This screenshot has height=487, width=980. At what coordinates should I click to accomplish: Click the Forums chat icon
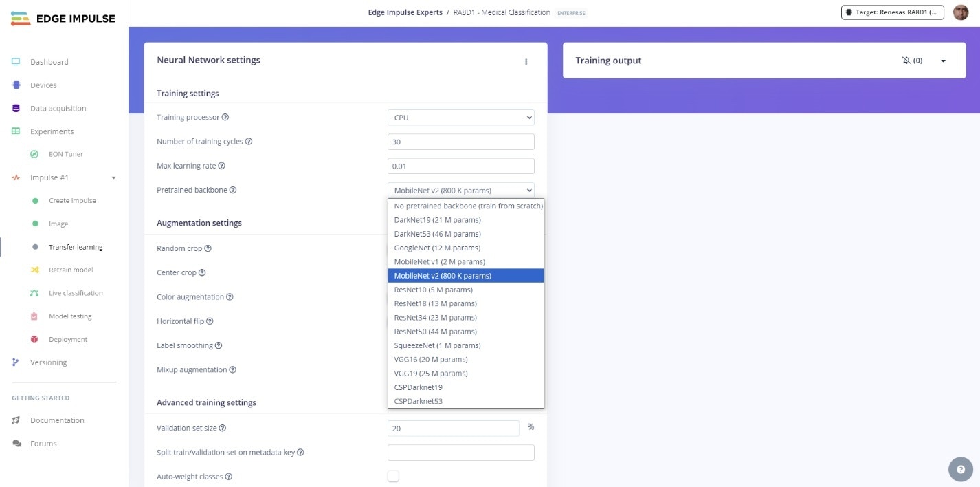16,444
